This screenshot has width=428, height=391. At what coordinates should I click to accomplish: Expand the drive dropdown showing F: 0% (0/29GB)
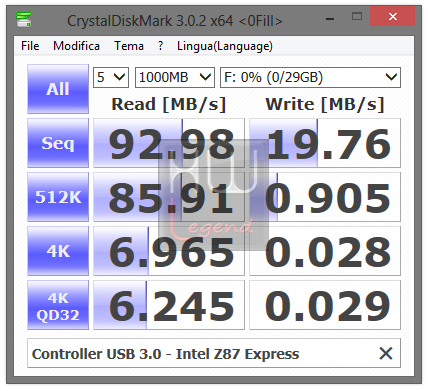pos(310,77)
